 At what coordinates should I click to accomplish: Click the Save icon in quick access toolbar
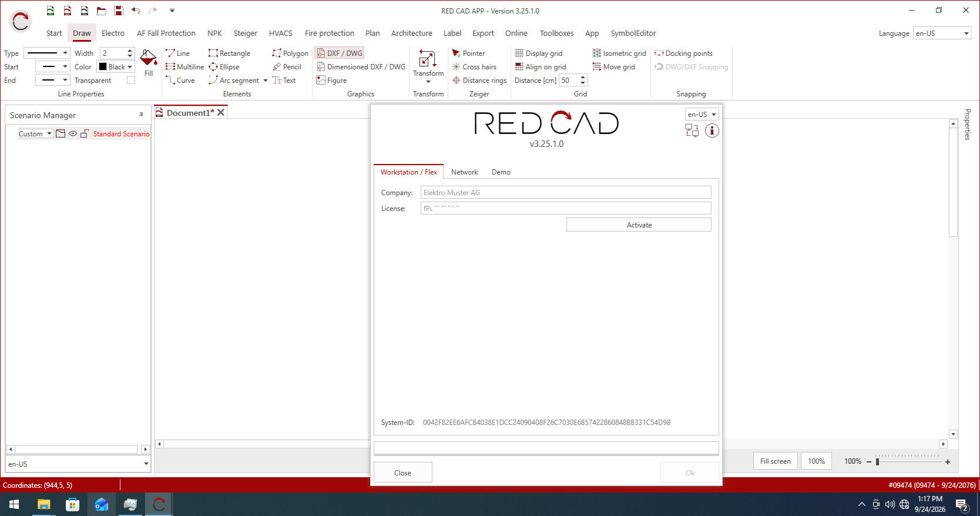click(x=119, y=11)
